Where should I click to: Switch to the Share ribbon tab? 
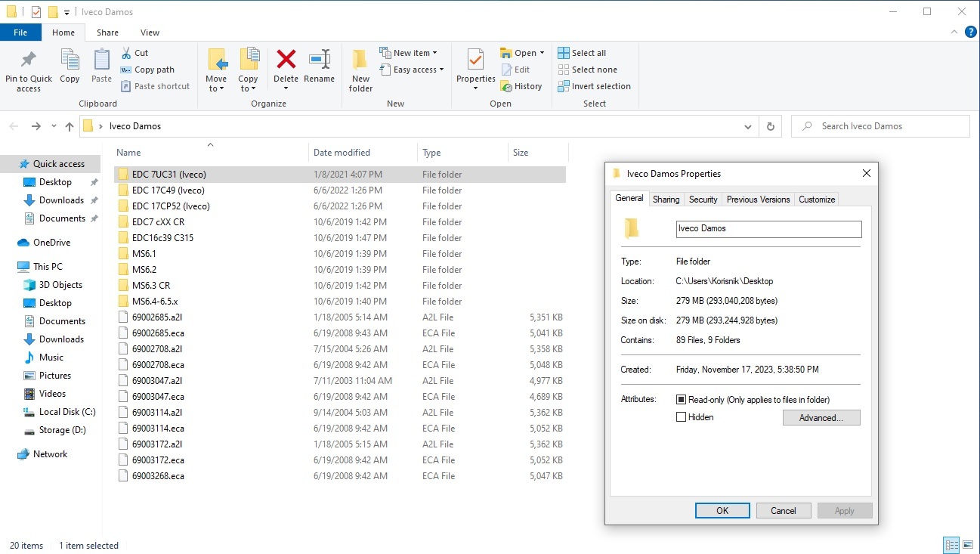click(107, 32)
